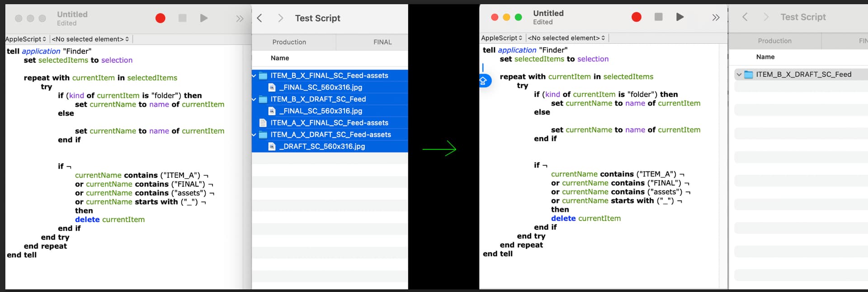
Task: Run the script in the right Script Editor
Action: (x=680, y=17)
